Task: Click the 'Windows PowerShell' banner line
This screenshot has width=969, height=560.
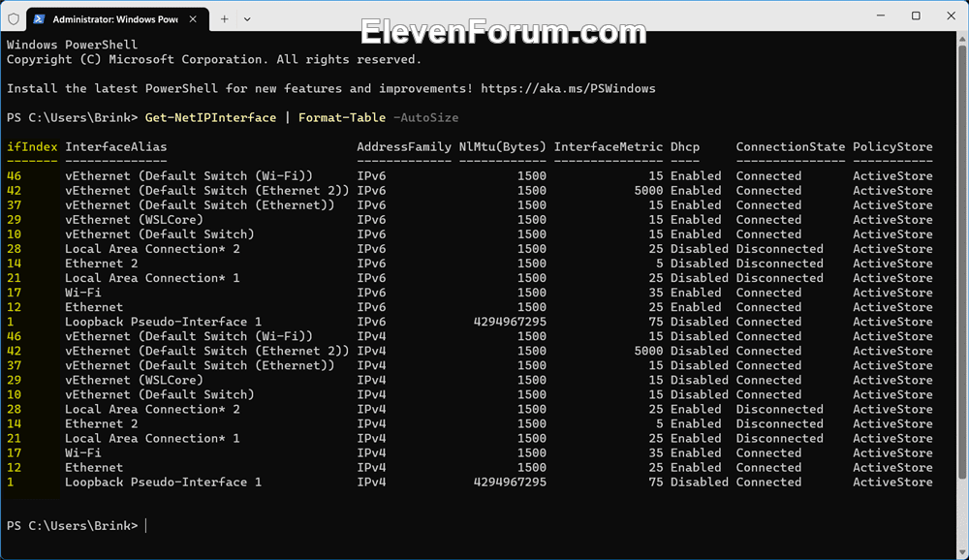Action: [x=73, y=45]
